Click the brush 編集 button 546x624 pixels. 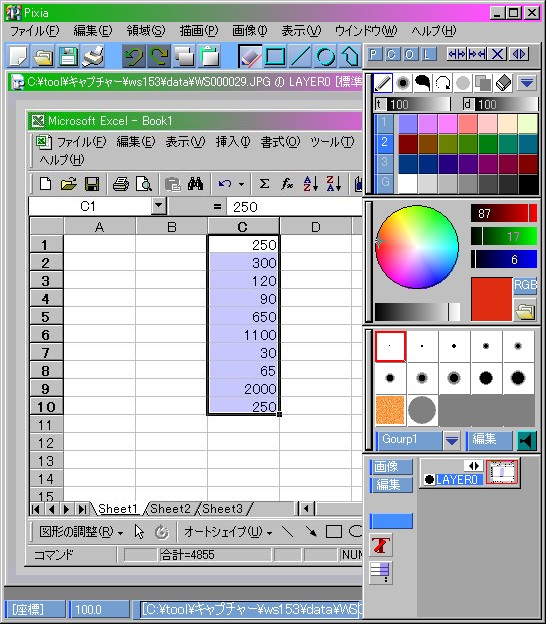click(489, 440)
